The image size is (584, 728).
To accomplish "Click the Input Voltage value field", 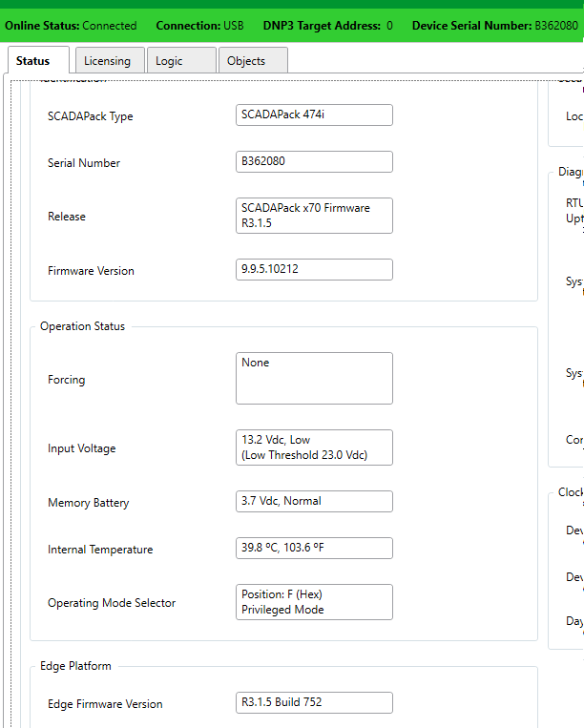I will (x=314, y=447).
